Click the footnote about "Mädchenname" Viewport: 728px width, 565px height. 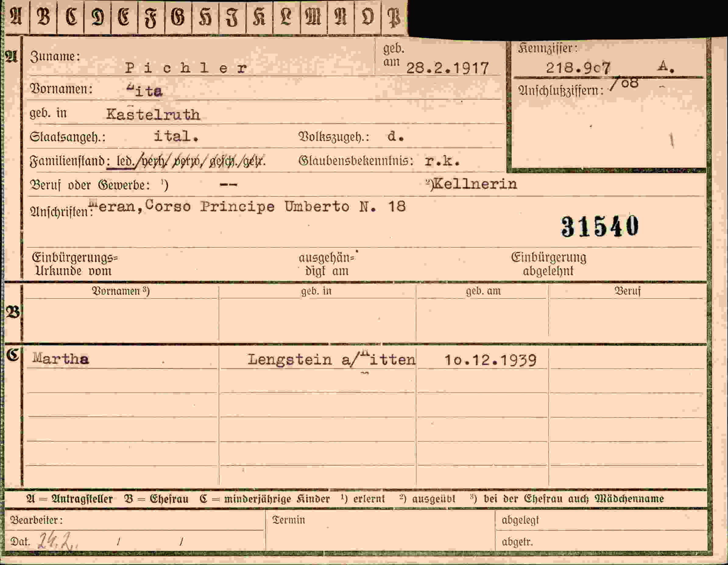point(567,499)
